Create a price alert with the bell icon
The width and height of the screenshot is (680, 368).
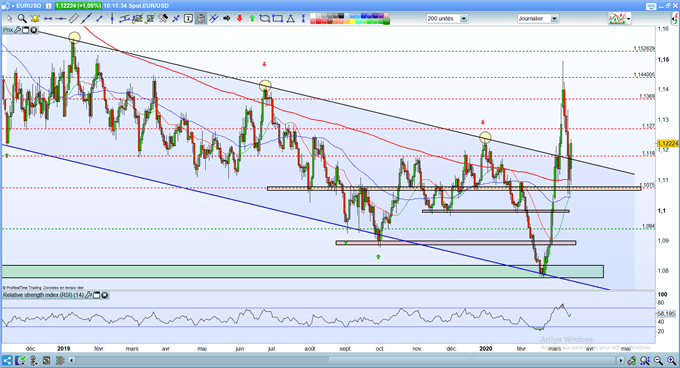35,19
